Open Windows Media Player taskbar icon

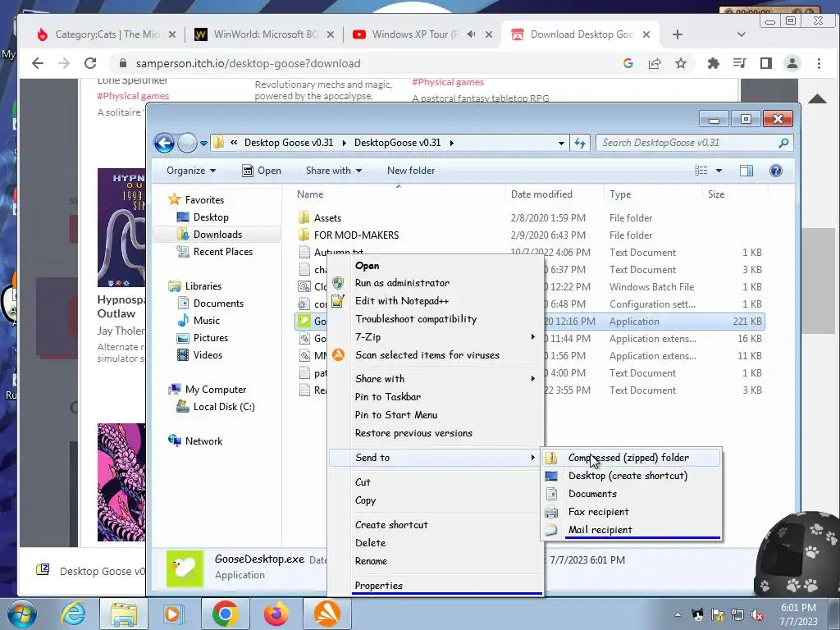[x=174, y=614]
